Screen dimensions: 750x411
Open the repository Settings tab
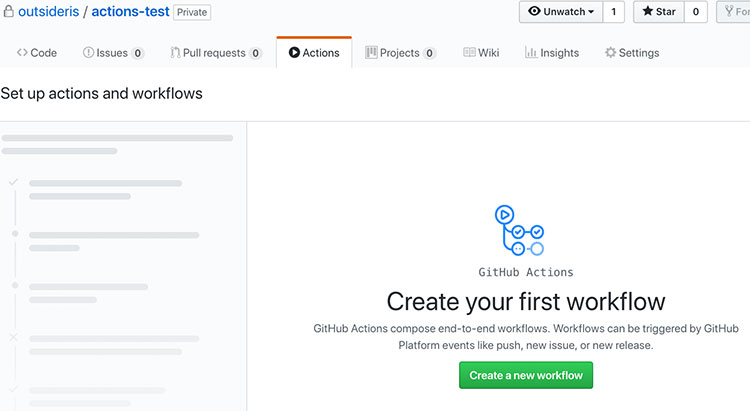632,53
